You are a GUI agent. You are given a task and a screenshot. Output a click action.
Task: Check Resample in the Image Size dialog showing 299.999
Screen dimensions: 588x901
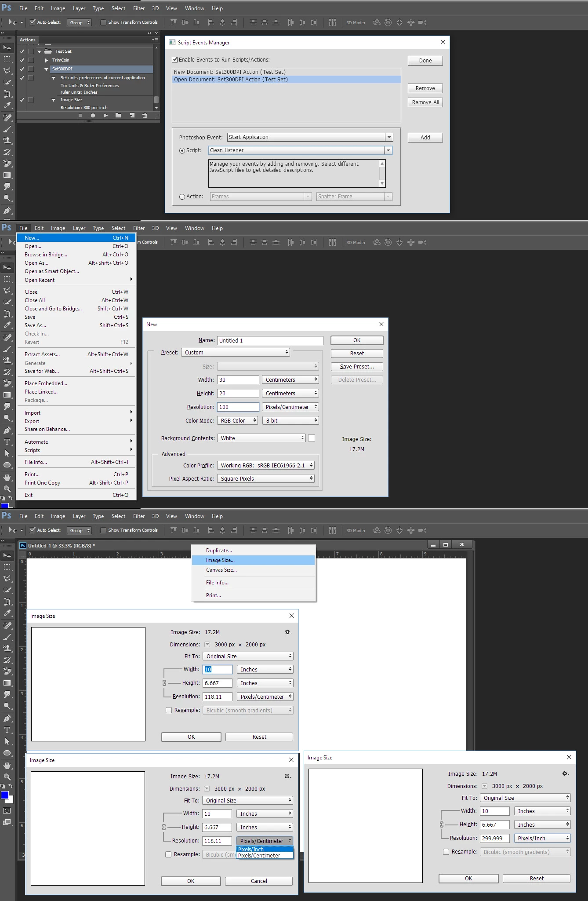pyautogui.click(x=446, y=852)
